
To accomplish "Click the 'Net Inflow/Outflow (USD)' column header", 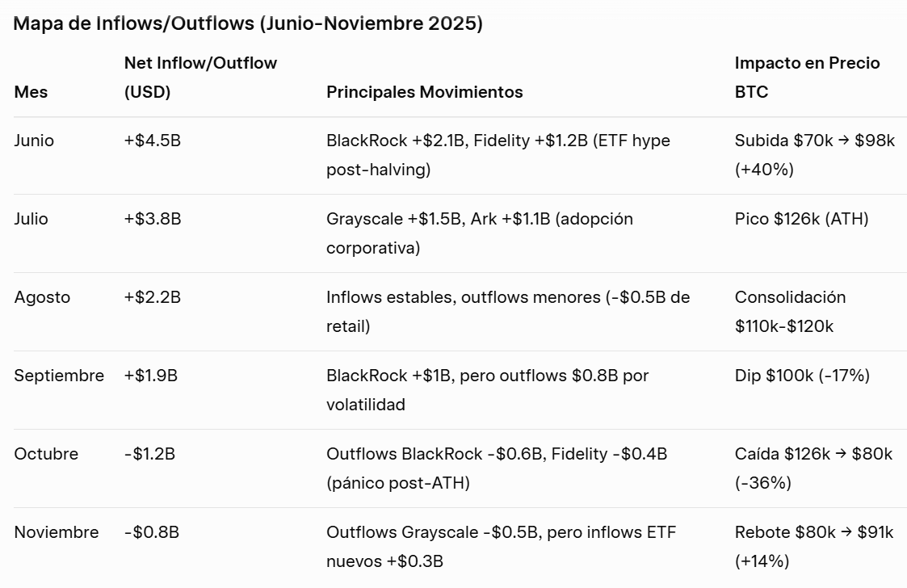I will tap(200, 78).
